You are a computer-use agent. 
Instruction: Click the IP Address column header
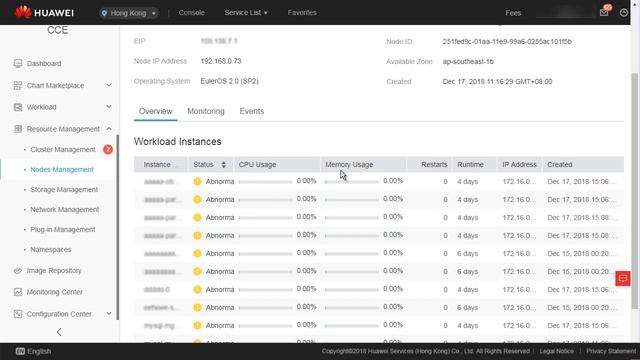[519, 164]
